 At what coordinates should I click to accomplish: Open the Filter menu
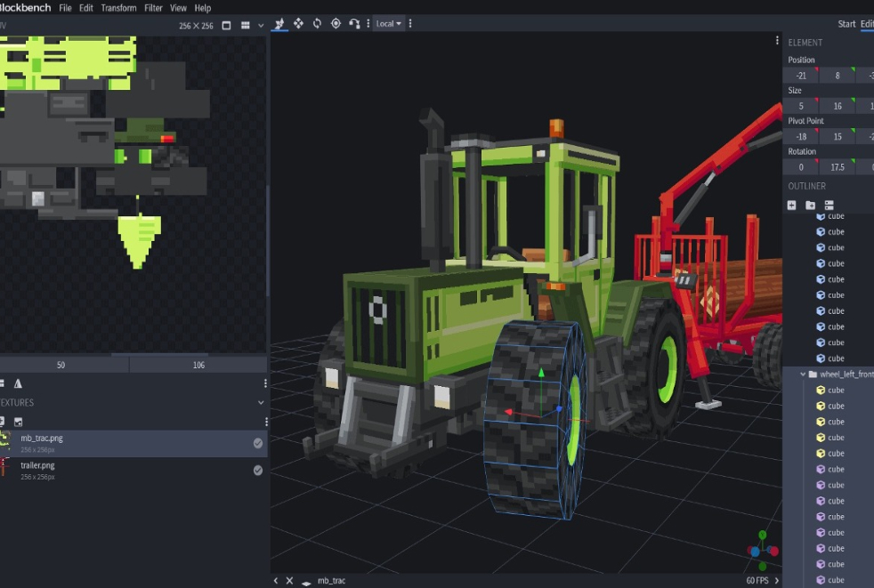[x=153, y=8]
